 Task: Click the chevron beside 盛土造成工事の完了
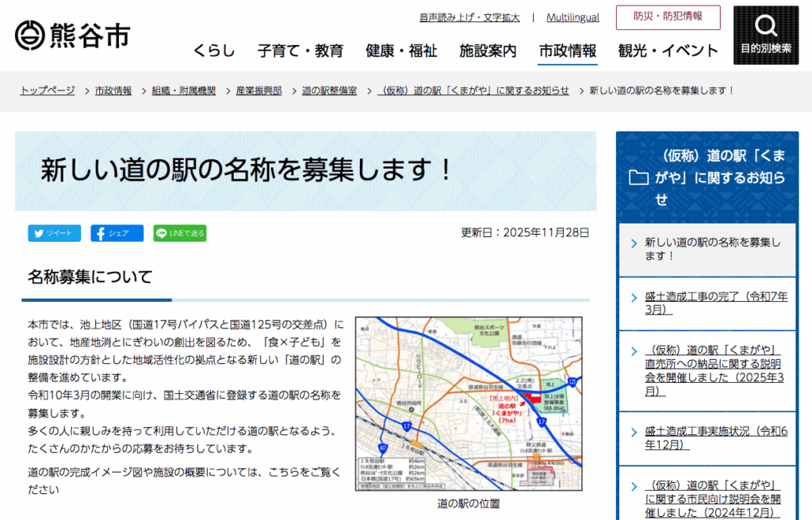click(x=634, y=298)
